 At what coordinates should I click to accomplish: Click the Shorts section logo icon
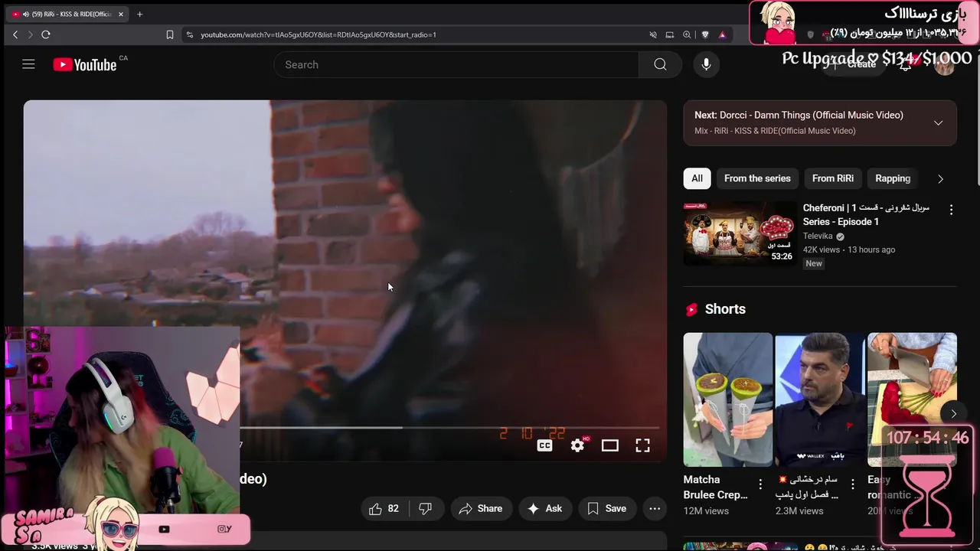[691, 309]
